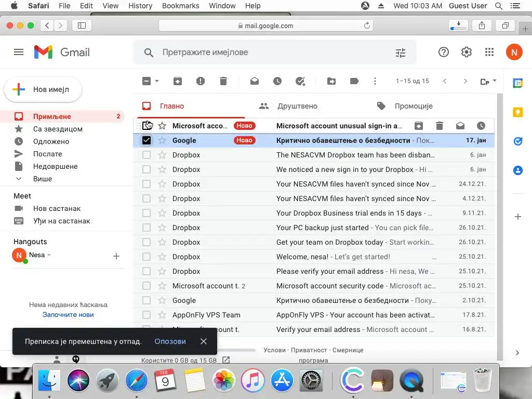Delete Microsoft account email via hover trash
The width and height of the screenshot is (532, 399).
click(440, 126)
